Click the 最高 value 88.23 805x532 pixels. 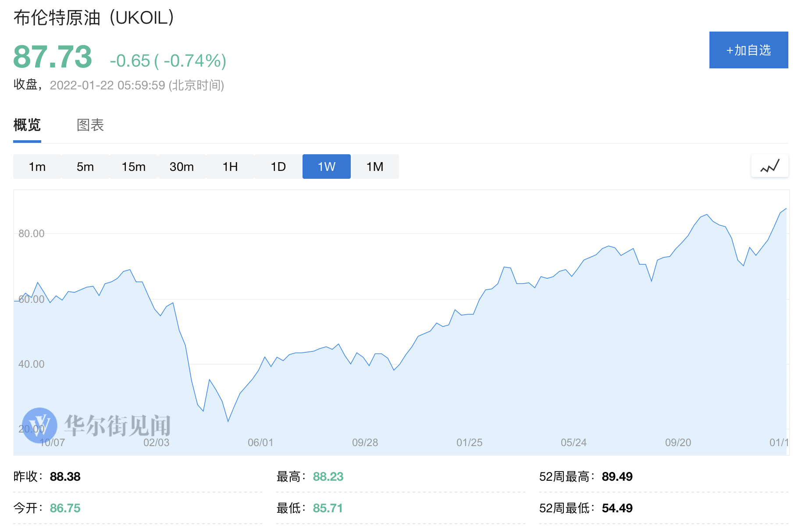pyautogui.click(x=328, y=476)
